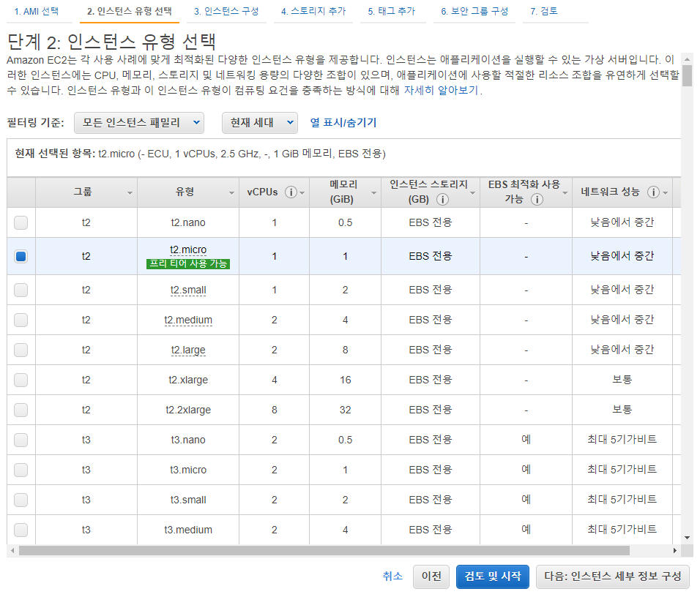This screenshot has height=597, width=700.
Task: Click the 검토 및 시작 button
Action: click(x=492, y=577)
